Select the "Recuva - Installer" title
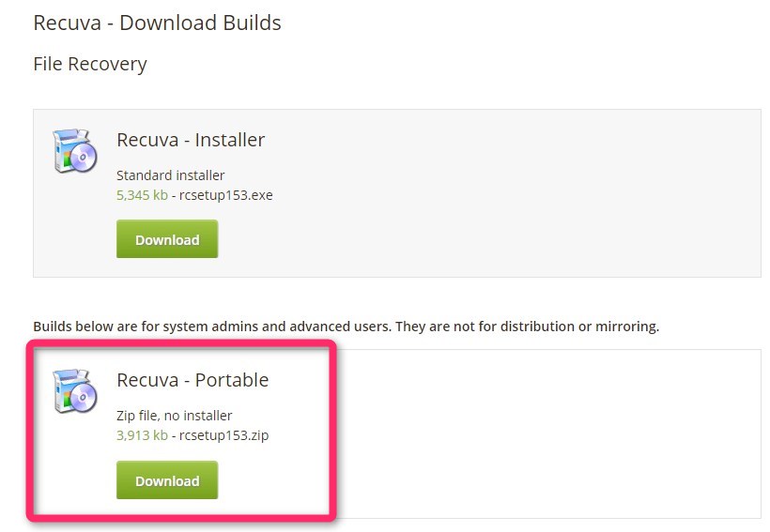The height and width of the screenshot is (532, 770). tap(191, 140)
